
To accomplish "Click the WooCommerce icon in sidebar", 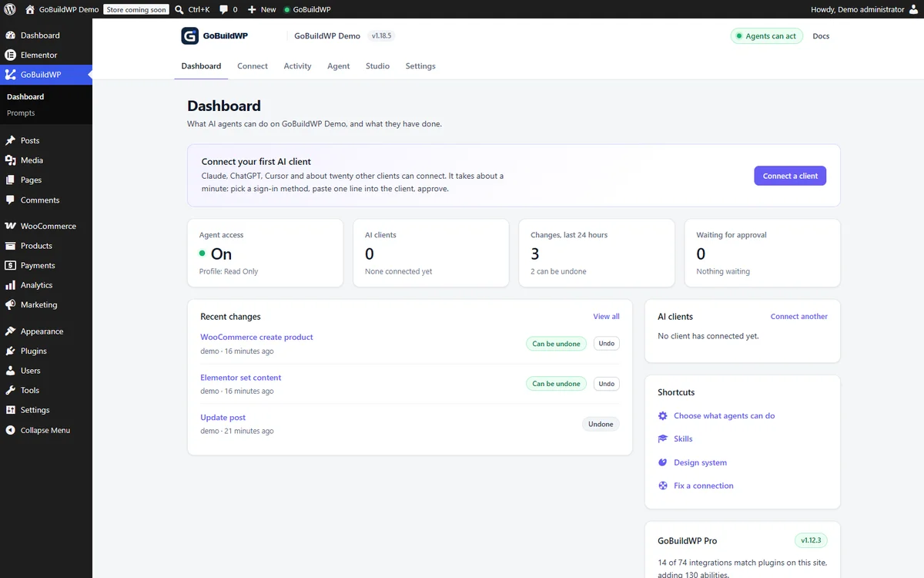I will (x=10, y=226).
